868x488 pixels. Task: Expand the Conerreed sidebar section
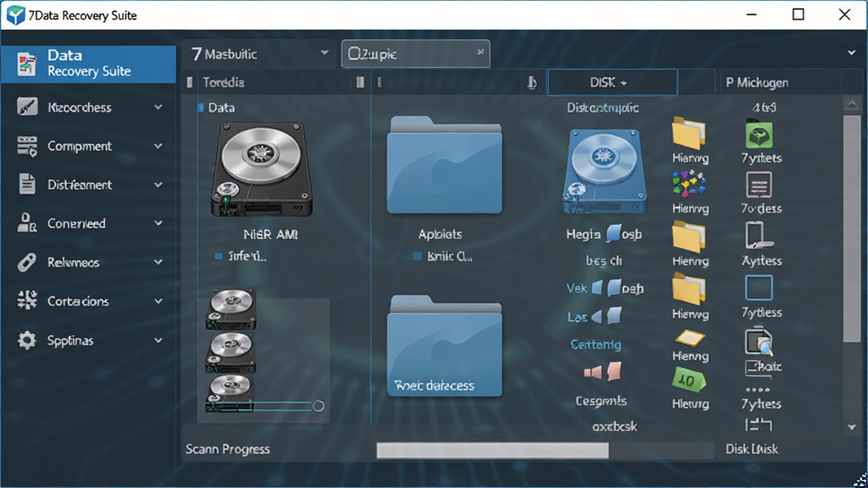tap(159, 224)
